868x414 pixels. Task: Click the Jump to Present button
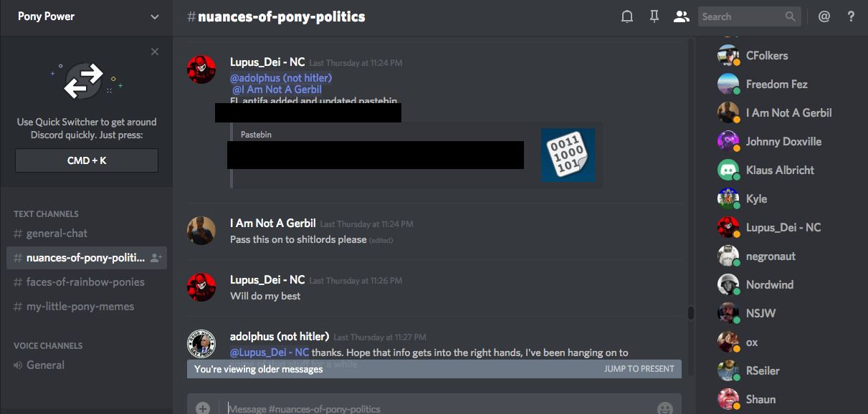639,369
